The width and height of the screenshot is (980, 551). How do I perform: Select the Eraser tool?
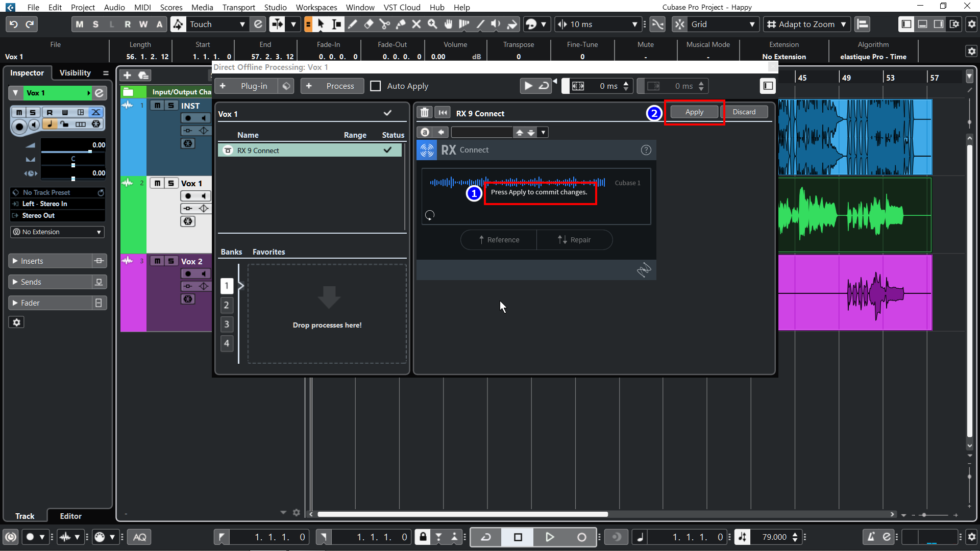(x=369, y=24)
